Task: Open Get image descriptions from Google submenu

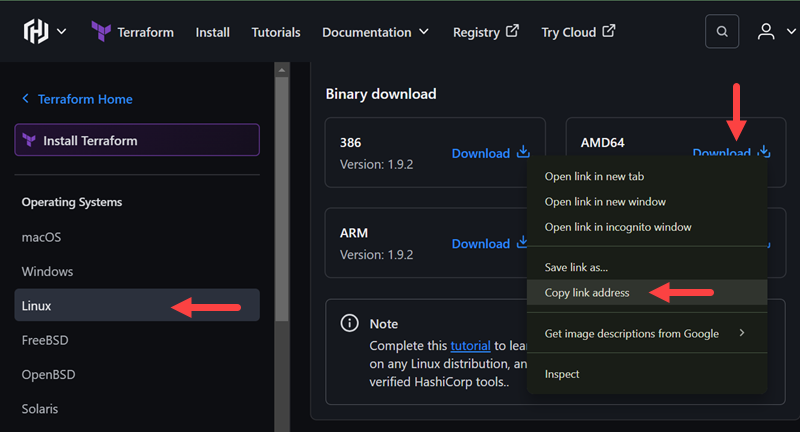Action: coord(647,333)
